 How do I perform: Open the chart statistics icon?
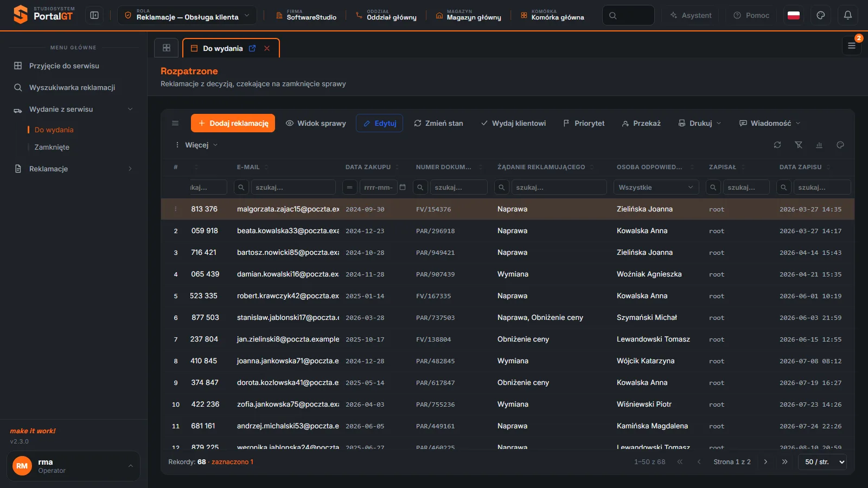(819, 145)
